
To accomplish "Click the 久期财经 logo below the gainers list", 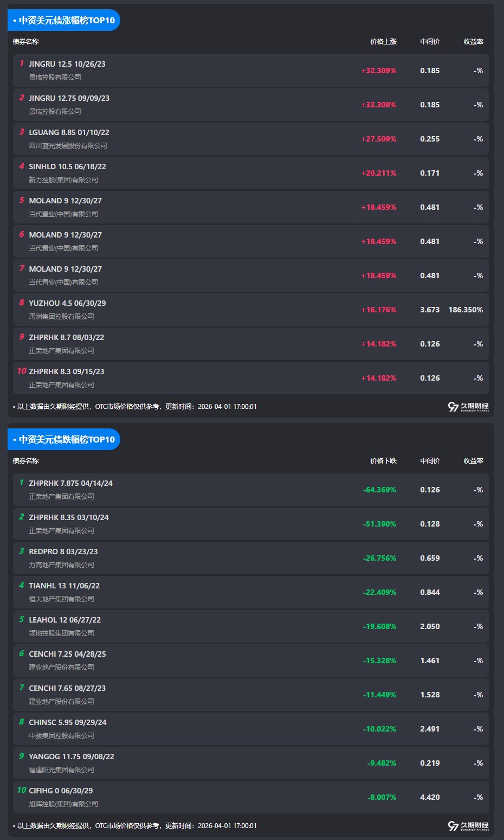I will [468, 407].
